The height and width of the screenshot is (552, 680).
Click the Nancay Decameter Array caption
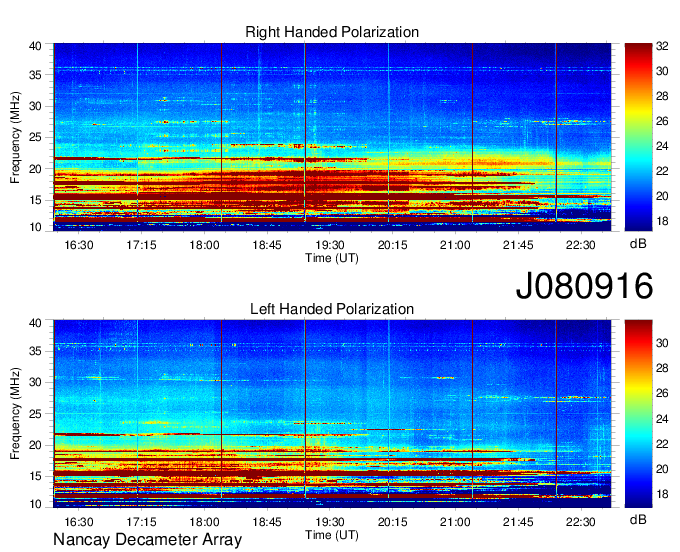pos(147,540)
